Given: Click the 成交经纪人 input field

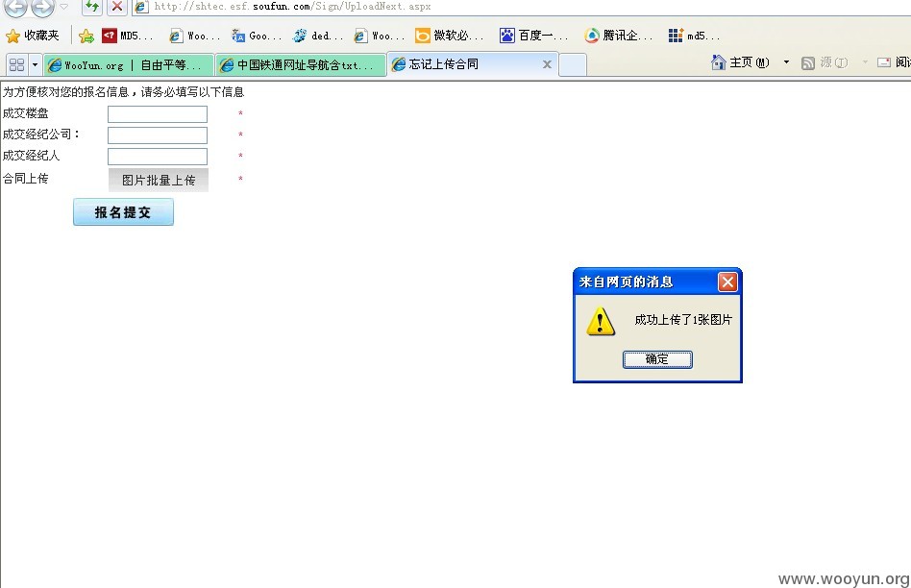Looking at the screenshot, I should click(x=158, y=157).
